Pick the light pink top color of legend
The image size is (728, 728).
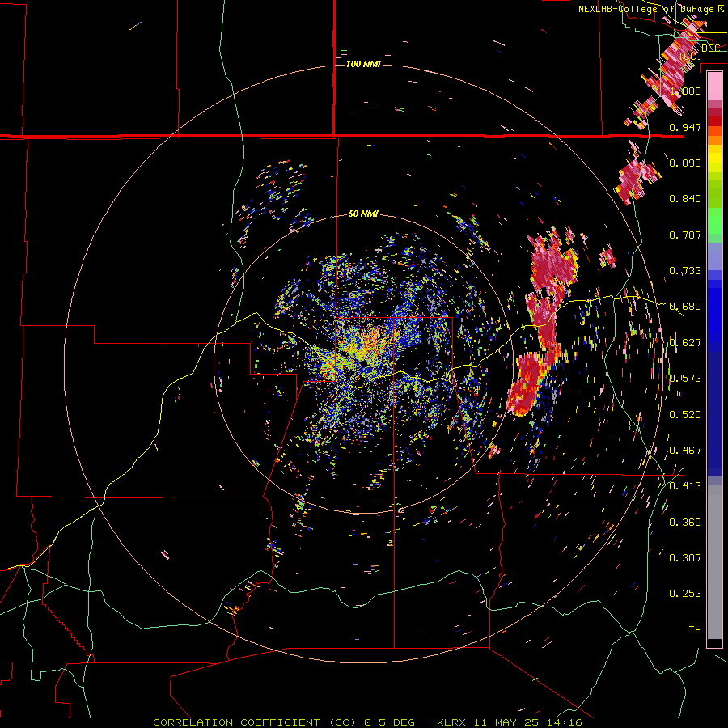pos(714,86)
